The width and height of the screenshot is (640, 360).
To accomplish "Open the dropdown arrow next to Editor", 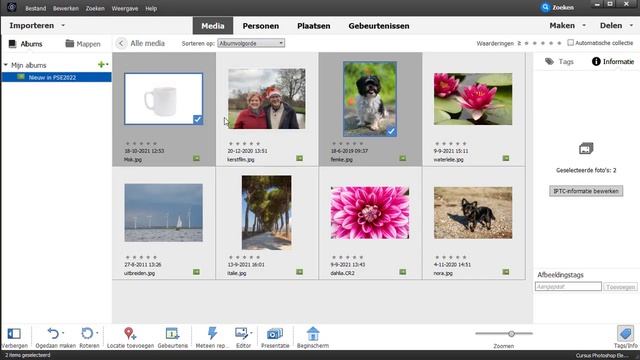I will [x=251, y=333].
